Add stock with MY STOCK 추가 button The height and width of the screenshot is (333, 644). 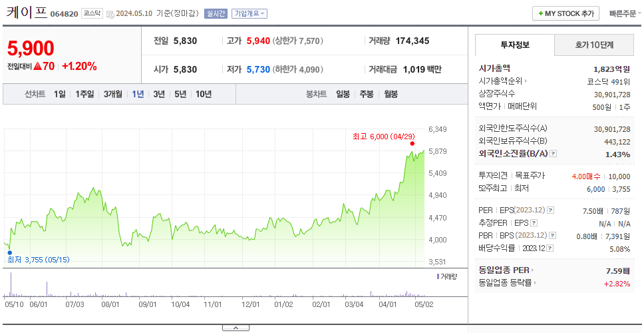pyautogui.click(x=566, y=13)
